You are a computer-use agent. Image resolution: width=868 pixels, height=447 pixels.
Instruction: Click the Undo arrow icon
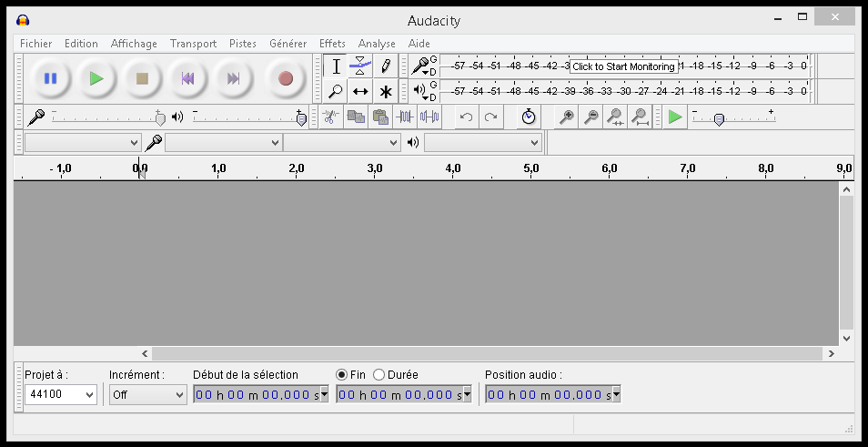pos(466,117)
